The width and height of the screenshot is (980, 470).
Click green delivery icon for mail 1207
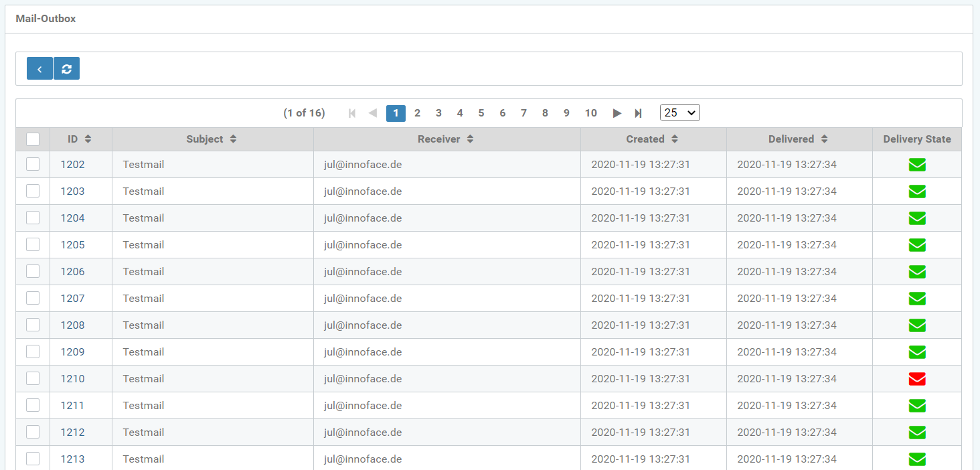tap(916, 299)
